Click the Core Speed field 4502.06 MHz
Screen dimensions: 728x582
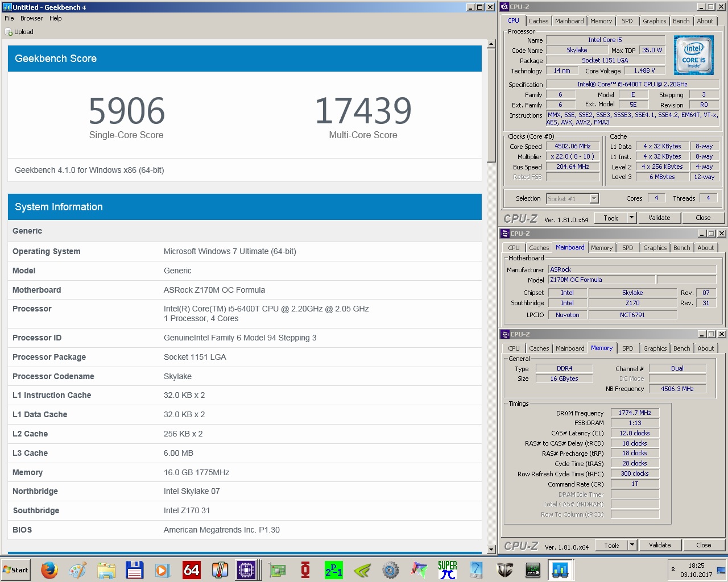[x=573, y=146]
